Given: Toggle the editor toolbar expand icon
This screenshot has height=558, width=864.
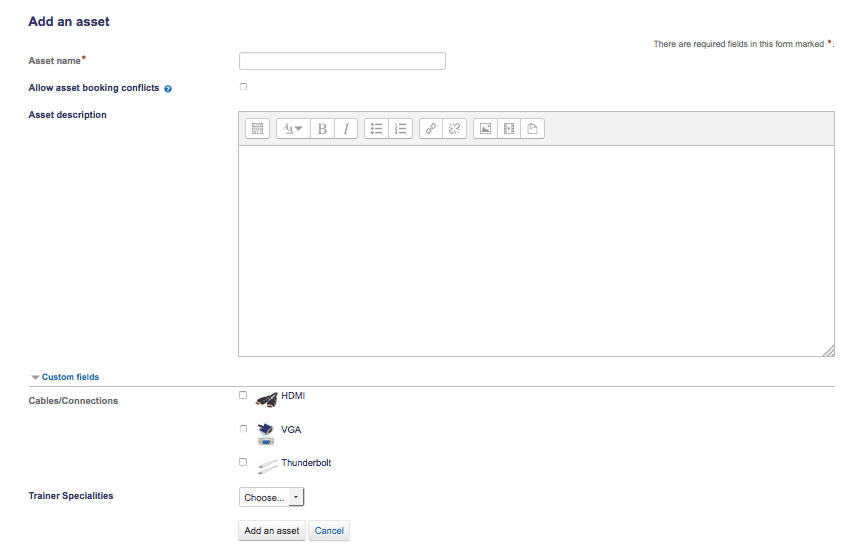Looking at the screenshot, I should tap(257, 128).
